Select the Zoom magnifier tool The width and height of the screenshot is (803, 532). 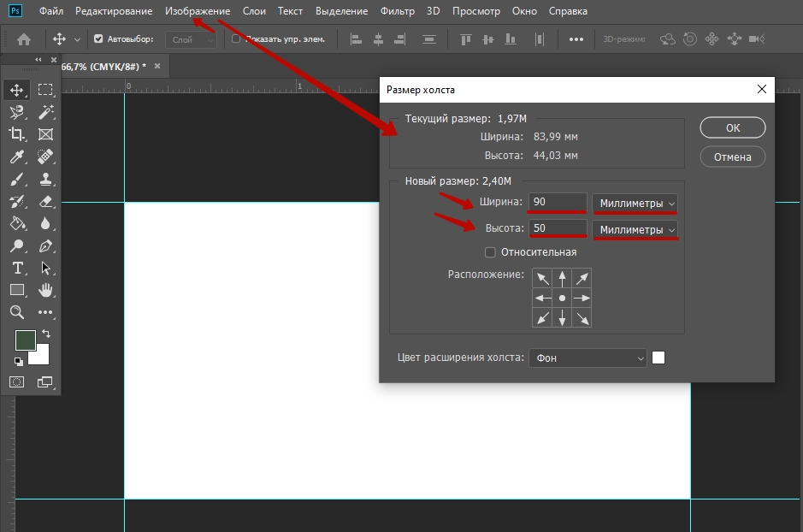point(16,312)
